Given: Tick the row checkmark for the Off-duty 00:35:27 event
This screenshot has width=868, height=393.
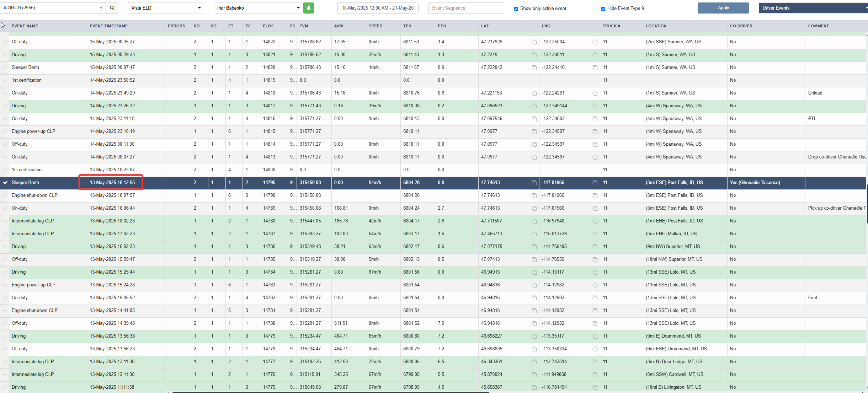Looking at the screenshot, I should [x=5, y=42].
